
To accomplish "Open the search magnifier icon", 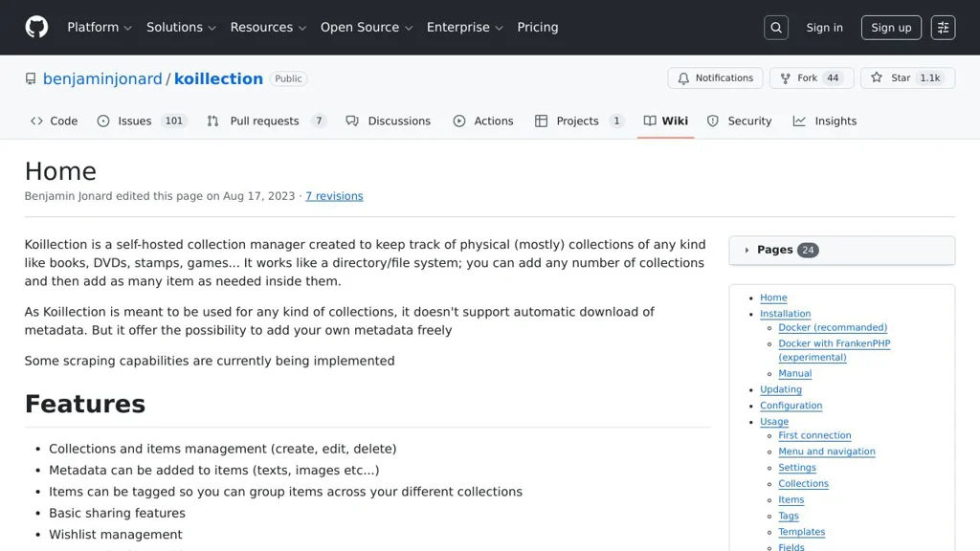I will pos(776,28).
